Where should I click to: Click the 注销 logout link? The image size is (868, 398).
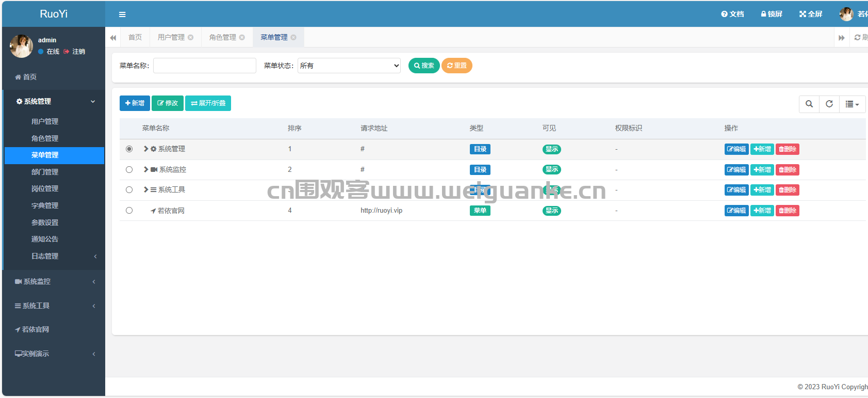75,52
